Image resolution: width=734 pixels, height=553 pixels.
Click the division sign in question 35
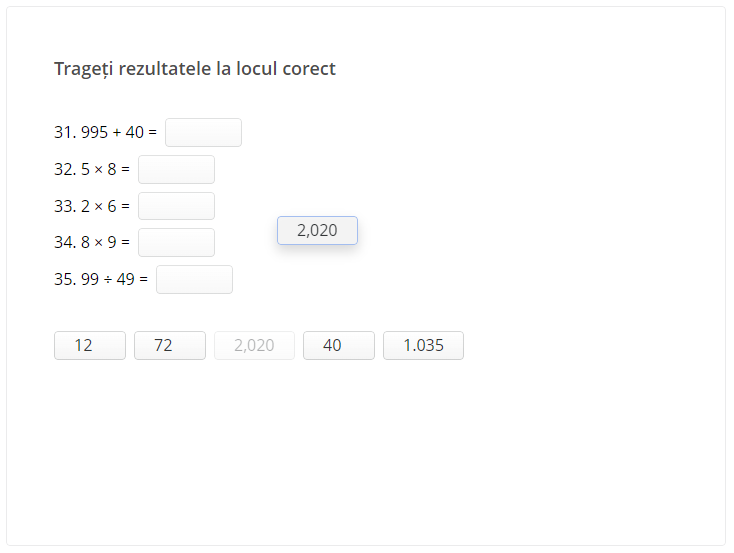tap(108, 279)
